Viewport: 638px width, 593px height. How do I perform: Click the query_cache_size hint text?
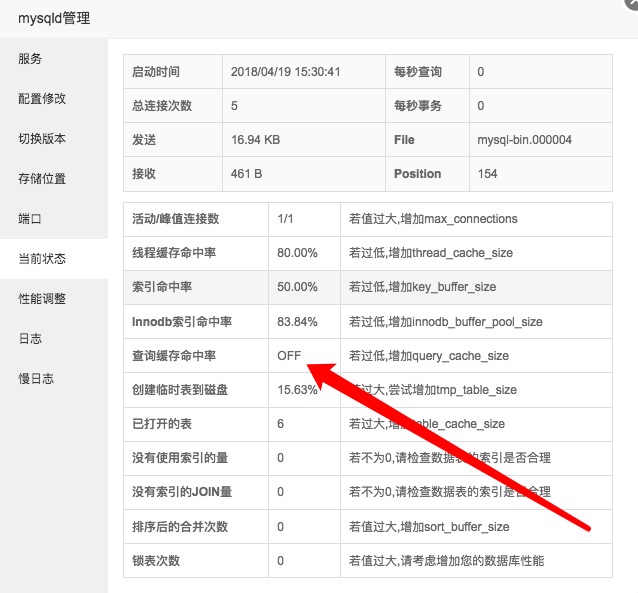pos(428,356)
